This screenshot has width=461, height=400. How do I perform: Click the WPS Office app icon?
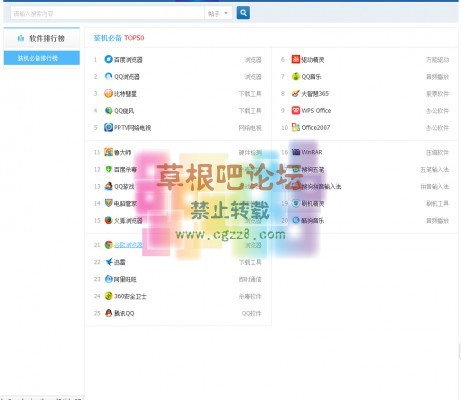pos(296,110)
